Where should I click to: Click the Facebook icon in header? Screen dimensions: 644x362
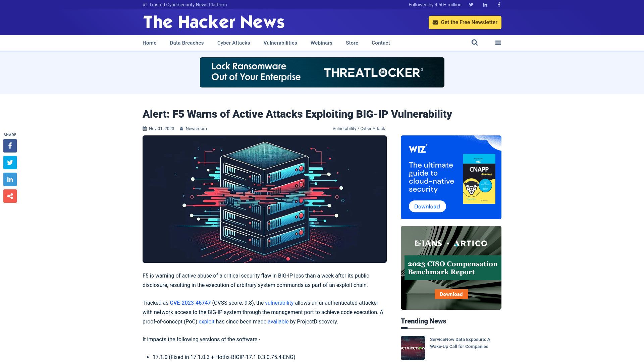pyautogui.click(x=498, y=4)
